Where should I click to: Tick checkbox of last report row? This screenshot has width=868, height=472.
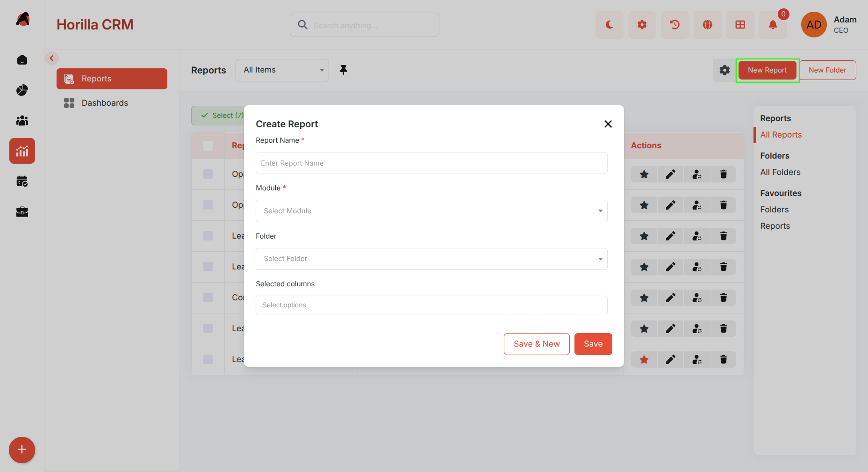(x=208, y=359)
